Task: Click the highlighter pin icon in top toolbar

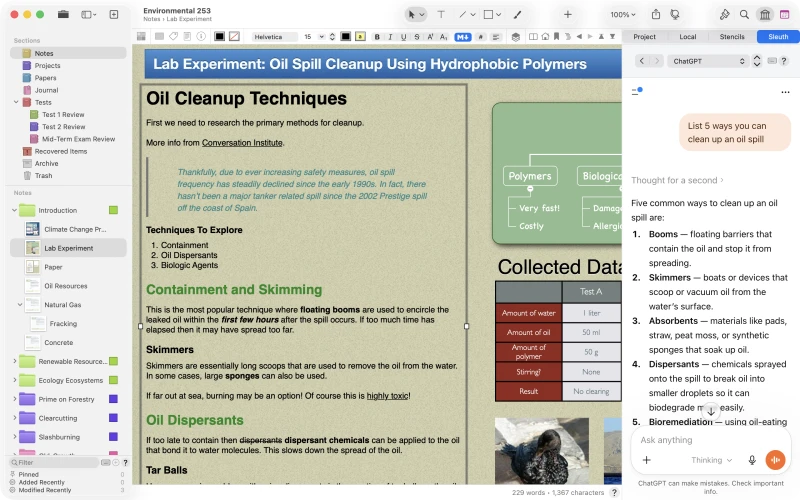Action: click(x=724, y=14)
